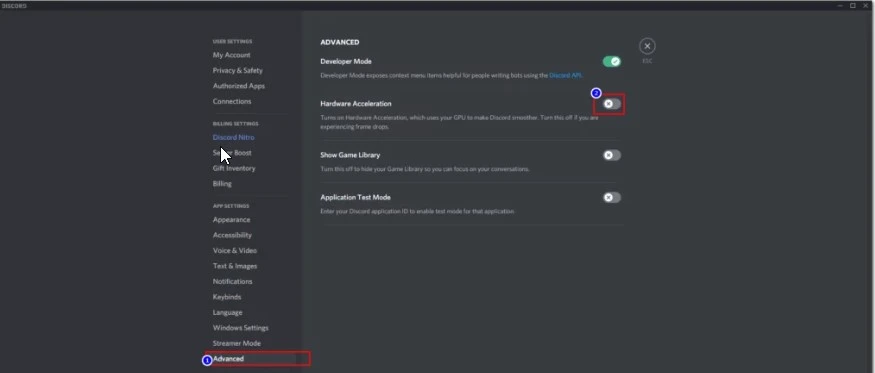
Task: Go to Privacy & Safety settings
Action: coord(238,70)
